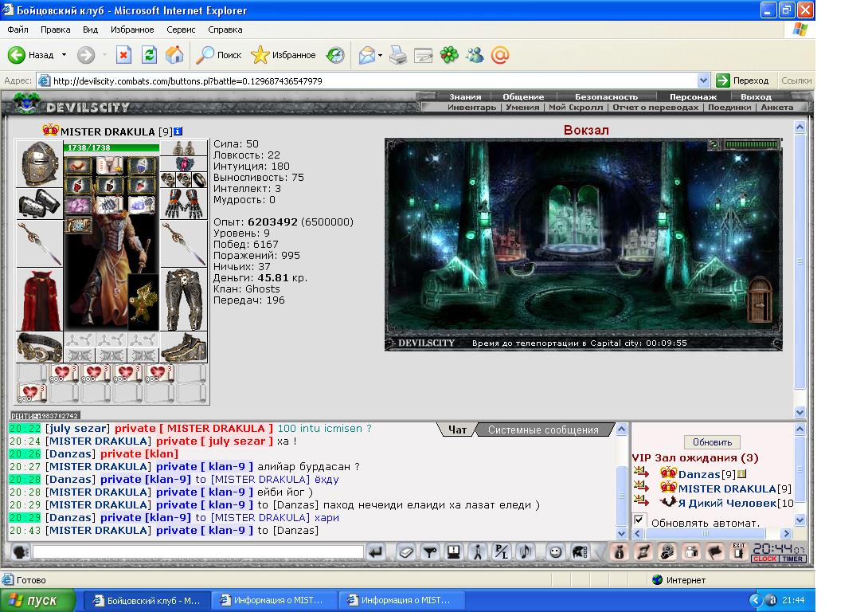Select the Знания game tab
This screenshot has height=612, width=868.
coord(465,97)
